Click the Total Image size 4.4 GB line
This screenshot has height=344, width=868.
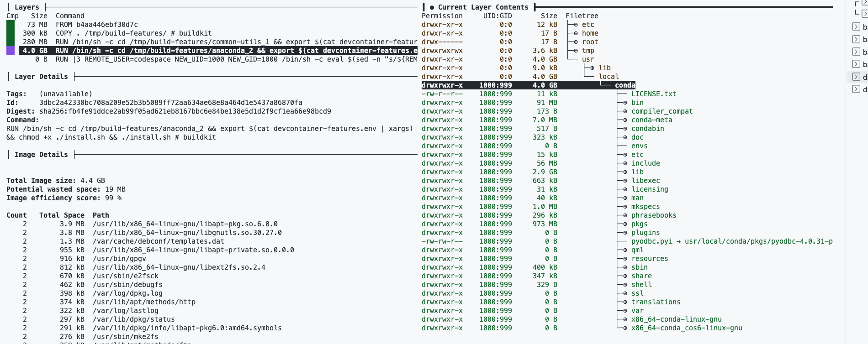pos(56,181)
